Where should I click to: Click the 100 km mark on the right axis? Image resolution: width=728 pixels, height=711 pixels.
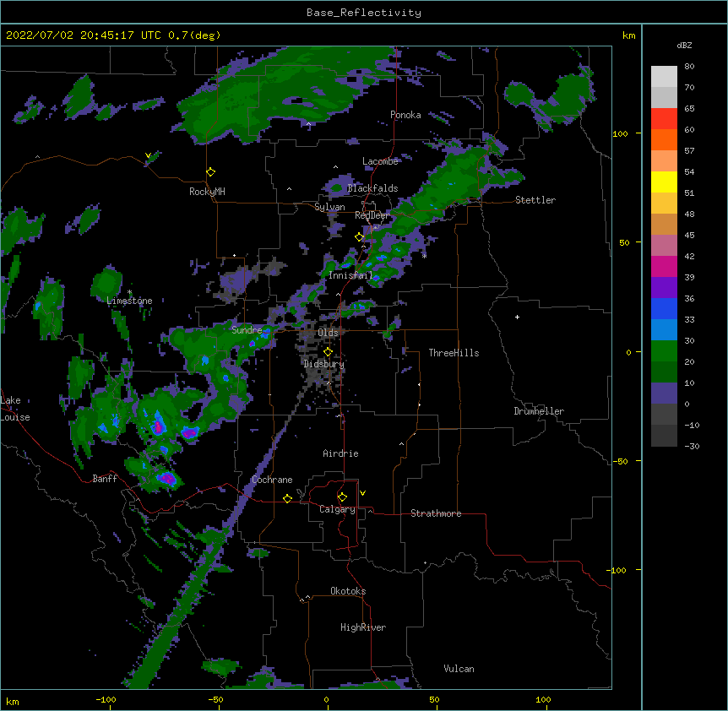click(620, 133)
